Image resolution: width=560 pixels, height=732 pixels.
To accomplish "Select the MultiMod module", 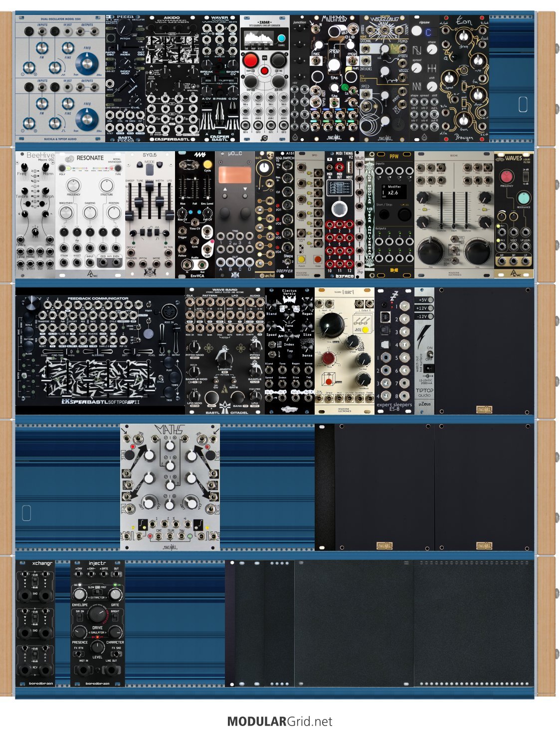I will [x=335, y=79].
